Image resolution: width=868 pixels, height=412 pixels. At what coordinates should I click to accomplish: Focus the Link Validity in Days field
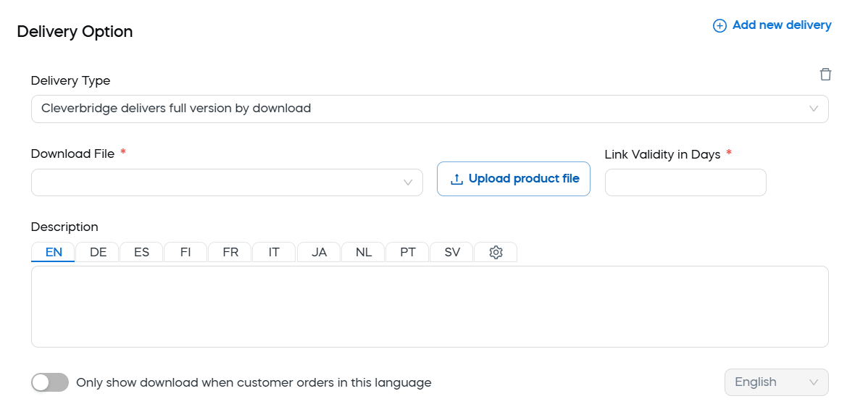(x=685, y=182)
